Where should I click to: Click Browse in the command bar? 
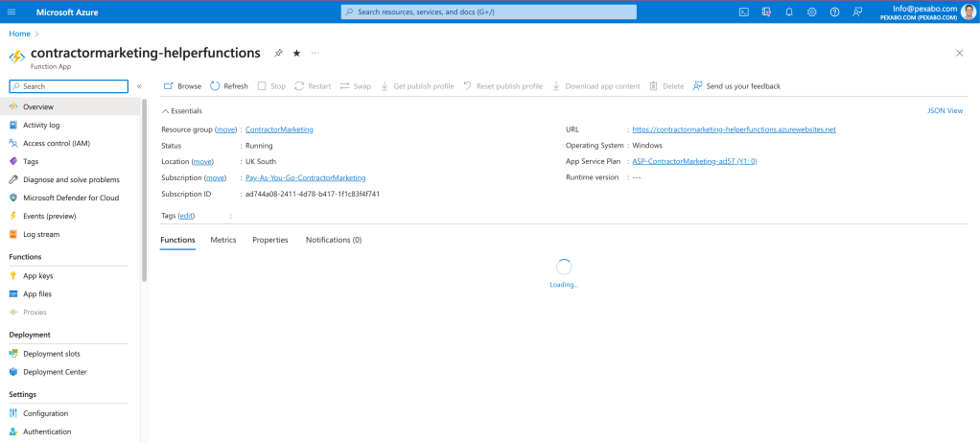click(182, 86)
